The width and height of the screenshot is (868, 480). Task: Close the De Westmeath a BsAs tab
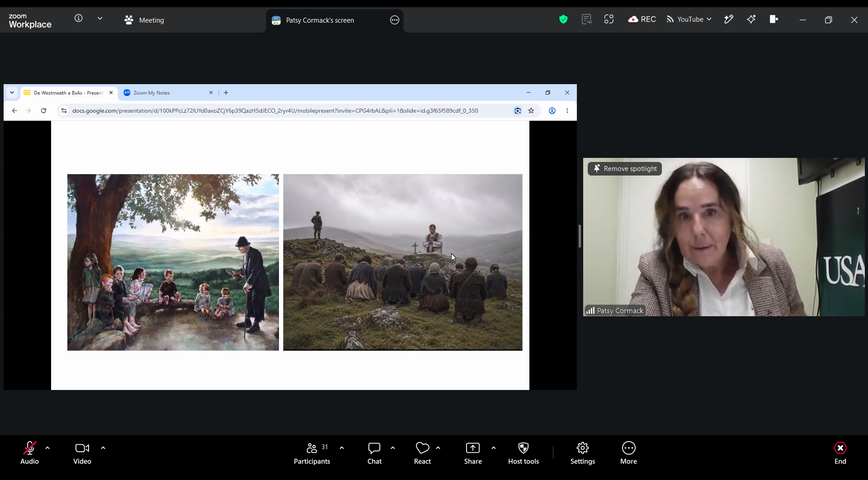tap(111, 93)
